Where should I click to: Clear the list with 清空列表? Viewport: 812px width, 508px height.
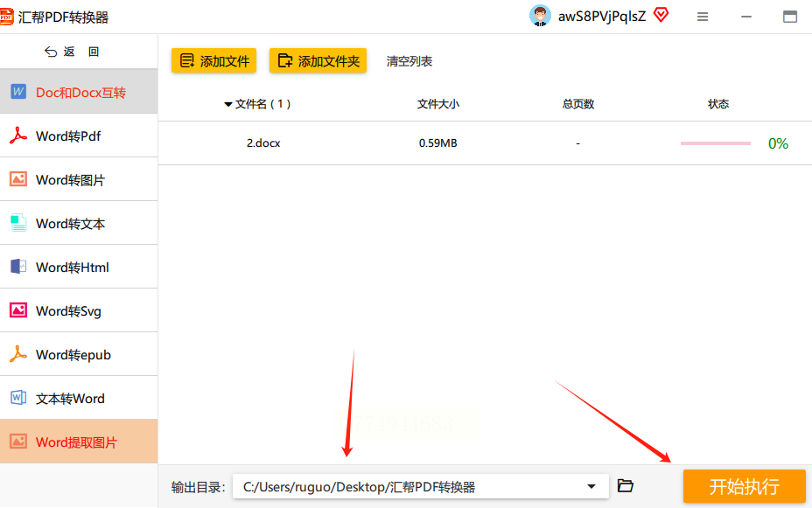(x=409, y=61)
